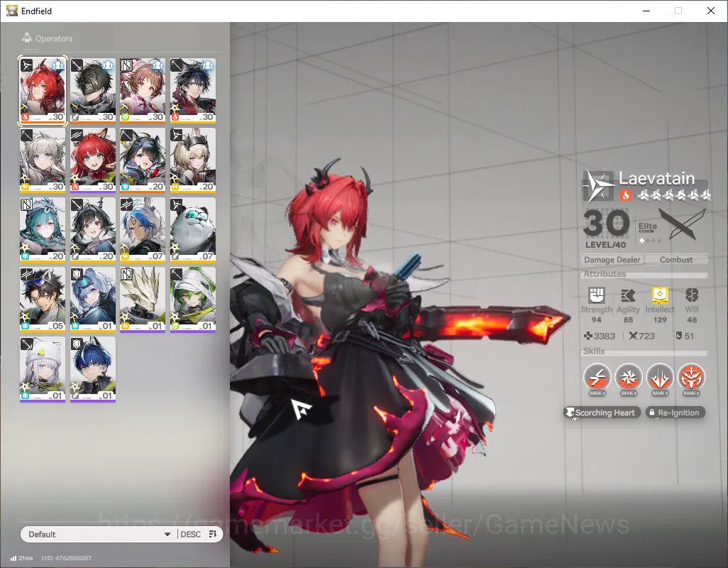Click the six-star rarity row
This screenshot has height=568, width=728.
tap(673, 195)
